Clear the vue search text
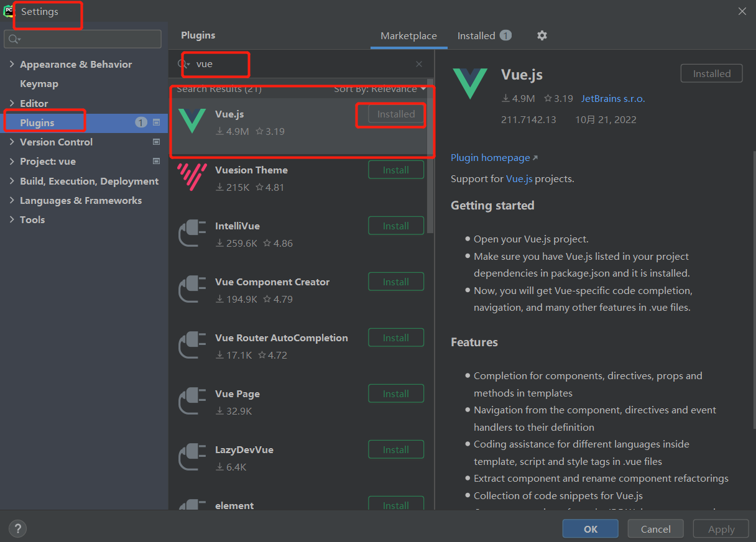Image resolution: width=756 pixels, height=542 pixels. click(419, 64)
